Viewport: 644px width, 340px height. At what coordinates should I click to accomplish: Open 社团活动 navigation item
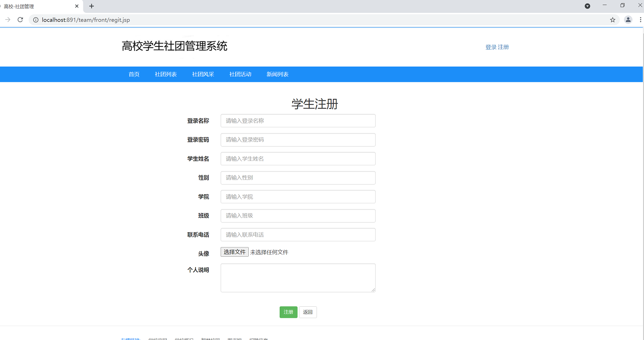pyautogui.click(x=240, y=74)
